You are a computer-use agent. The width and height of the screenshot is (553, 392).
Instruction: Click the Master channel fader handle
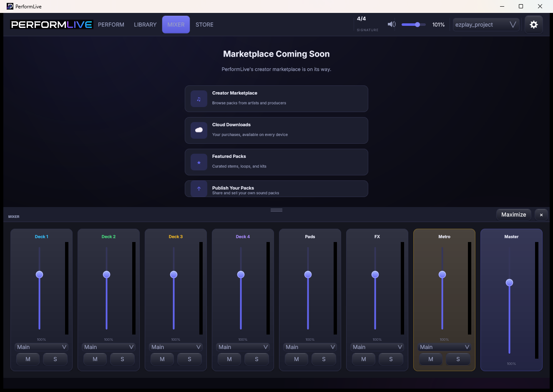[509, 282]
